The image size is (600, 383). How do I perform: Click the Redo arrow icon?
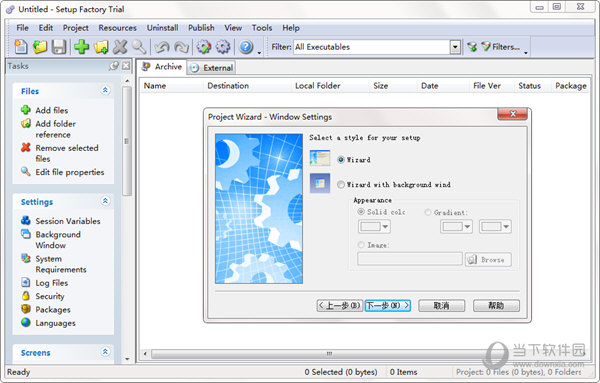click(181, 47)
